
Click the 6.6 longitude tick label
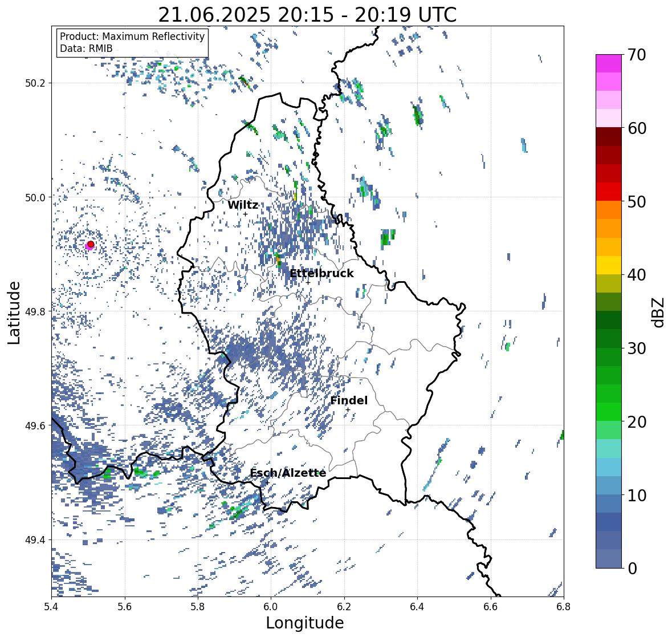[x=490, y=606]
